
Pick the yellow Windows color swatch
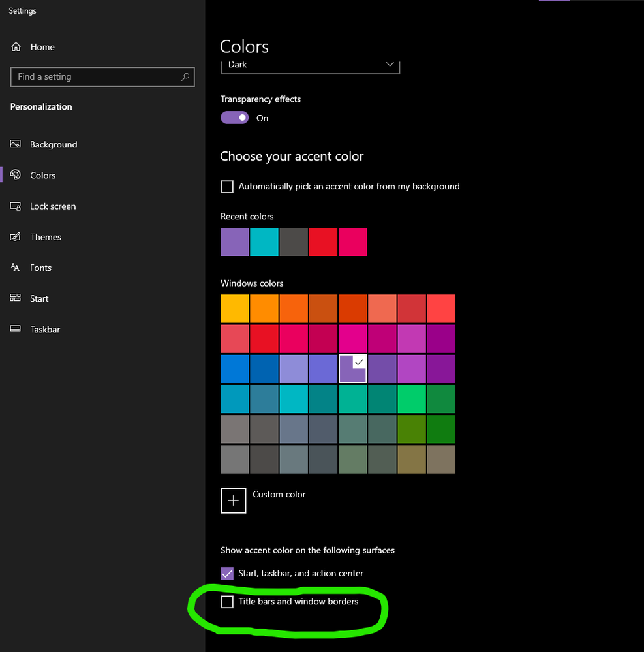tap(235, 309)
